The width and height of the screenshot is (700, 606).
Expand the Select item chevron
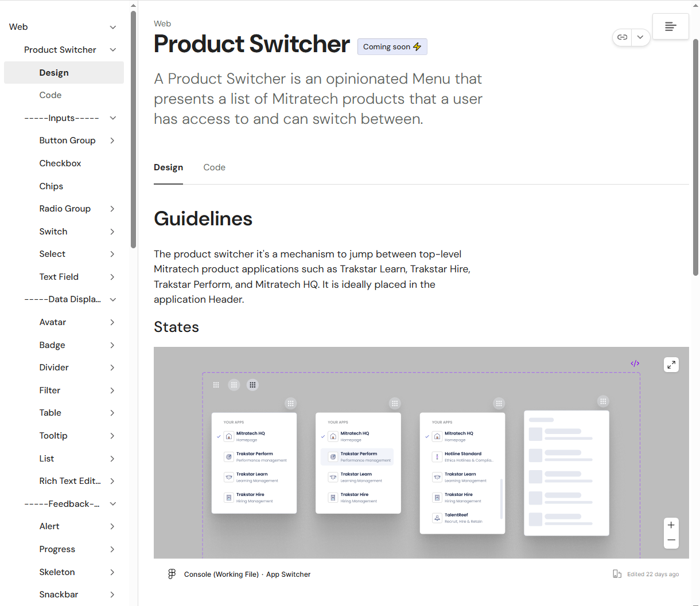pyautogui.click(x=112, y=254)
